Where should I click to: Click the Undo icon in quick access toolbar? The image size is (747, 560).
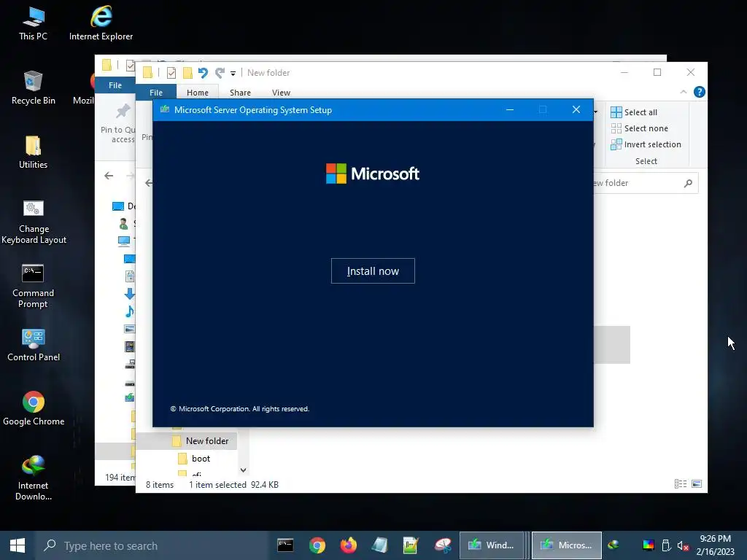pyautogui.click(x=203, y=73)
